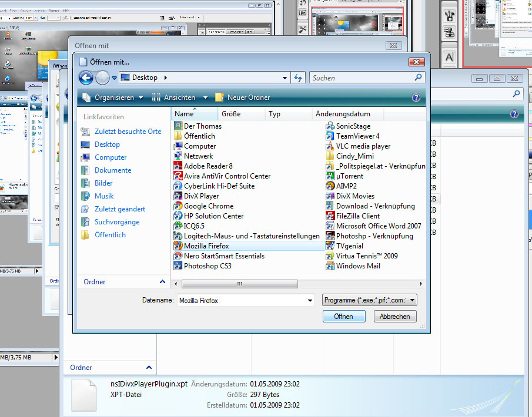The image size is (532, 417).
Task: Sort files by the Größe column
Action: [x=241, y=114]
